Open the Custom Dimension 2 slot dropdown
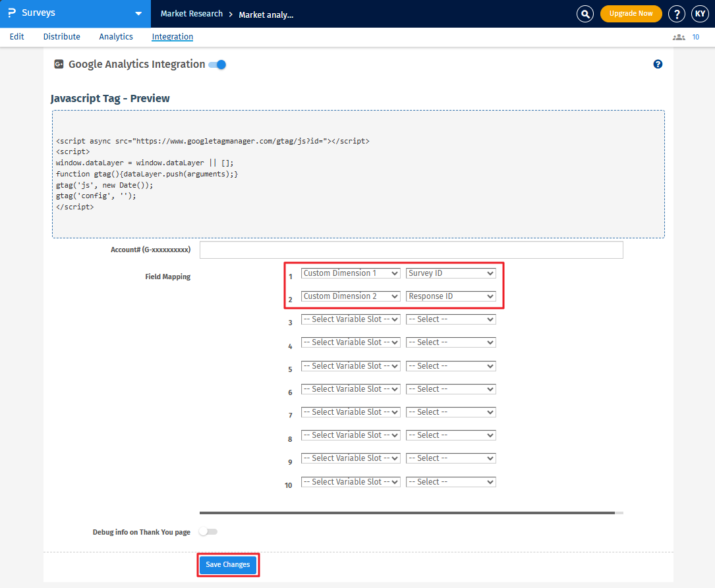715x588 pixels. click(x=351, y=296)
